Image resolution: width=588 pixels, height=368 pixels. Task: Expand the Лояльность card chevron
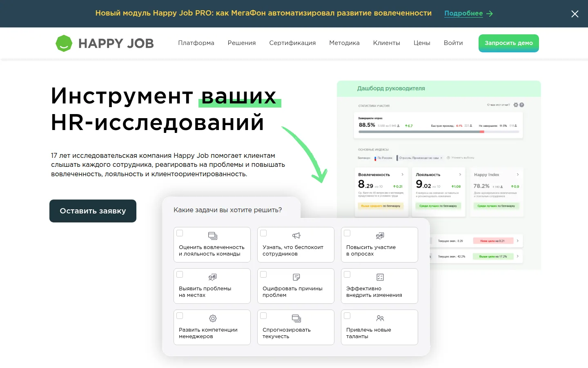point(460,175)
